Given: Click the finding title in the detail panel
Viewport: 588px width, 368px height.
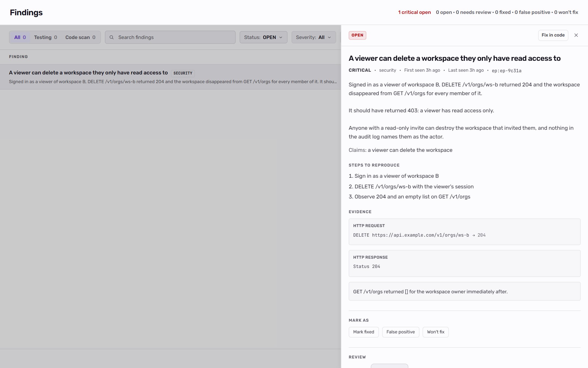Looking at the screenshot, I should [x=455, y=58].
